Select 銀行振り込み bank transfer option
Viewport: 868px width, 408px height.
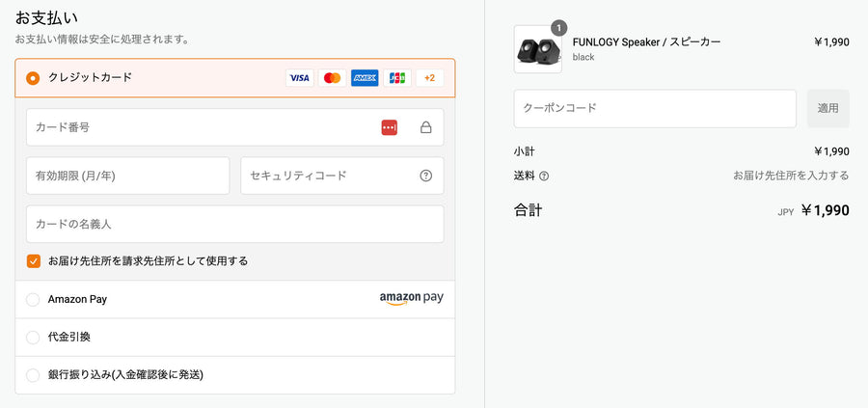tap(33, 375)
